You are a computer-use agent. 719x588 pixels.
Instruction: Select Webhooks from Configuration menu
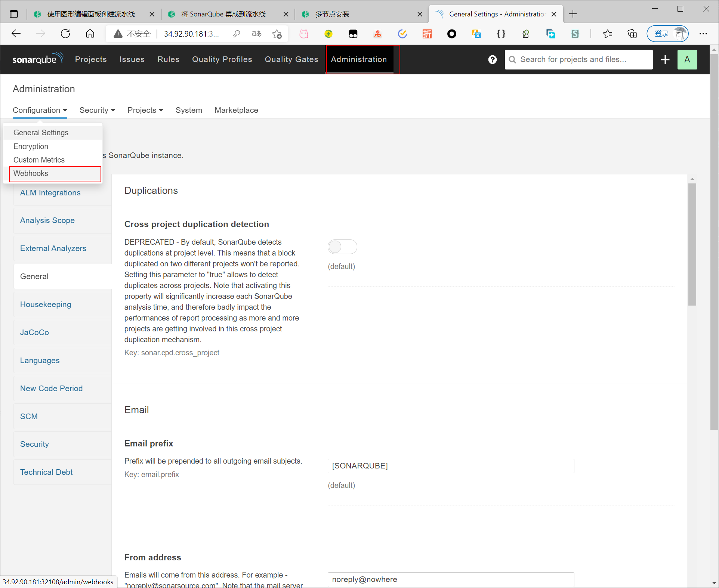coord(31,173)
